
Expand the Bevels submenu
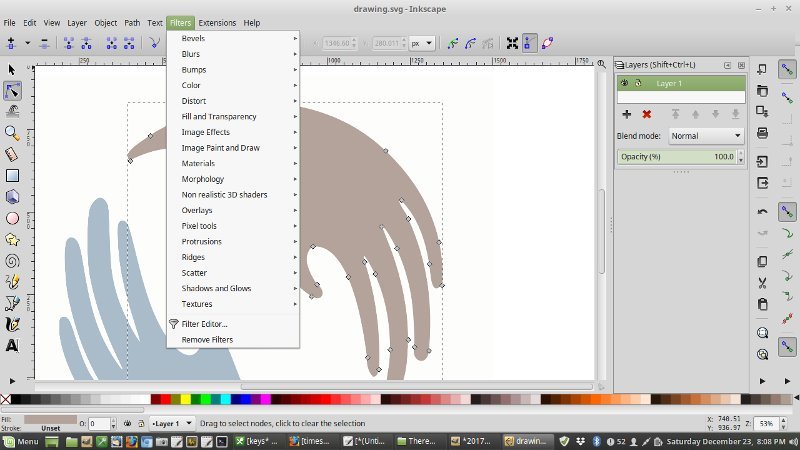233,38
